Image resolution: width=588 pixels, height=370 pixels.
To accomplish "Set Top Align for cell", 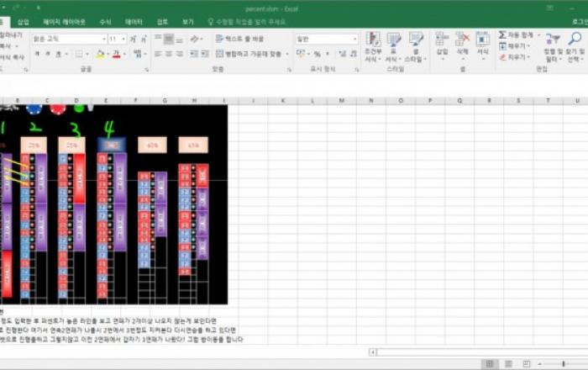I will (158, 39).
